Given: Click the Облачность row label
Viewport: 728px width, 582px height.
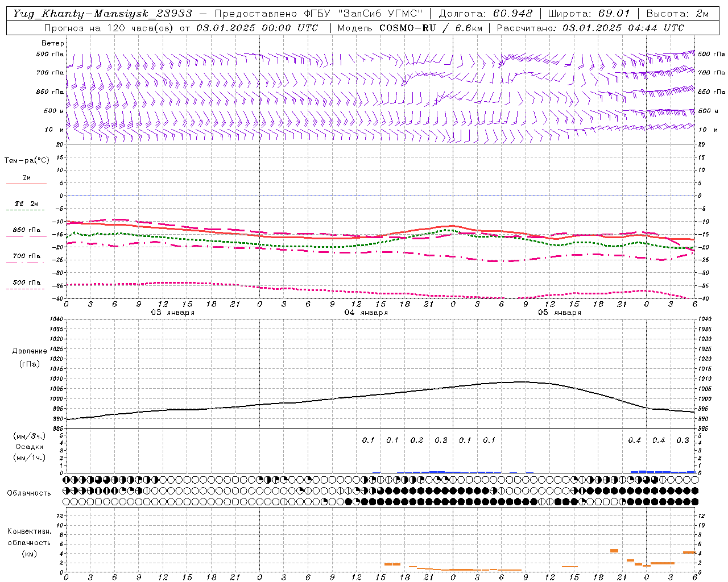Looking at the screenshot, I should [29, 493].
